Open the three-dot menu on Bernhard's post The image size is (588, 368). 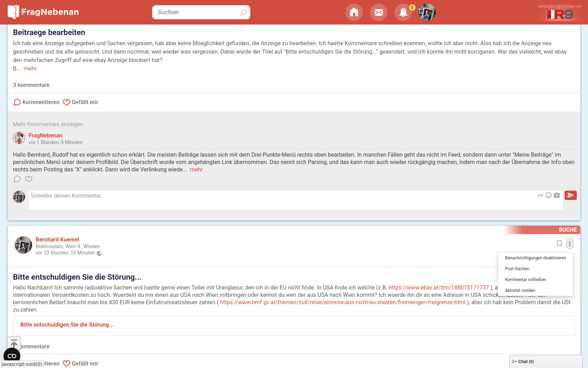pos(569,243)
